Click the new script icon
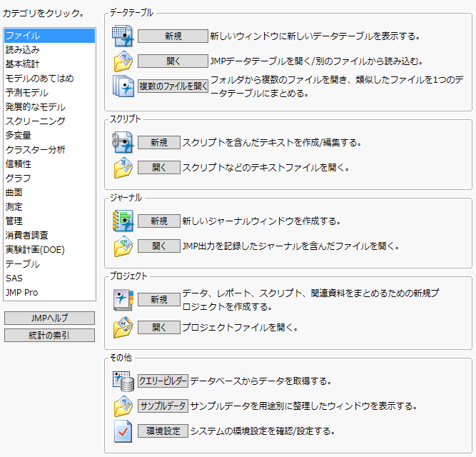This screenshot has height=457, width=476. coord(123,142)
